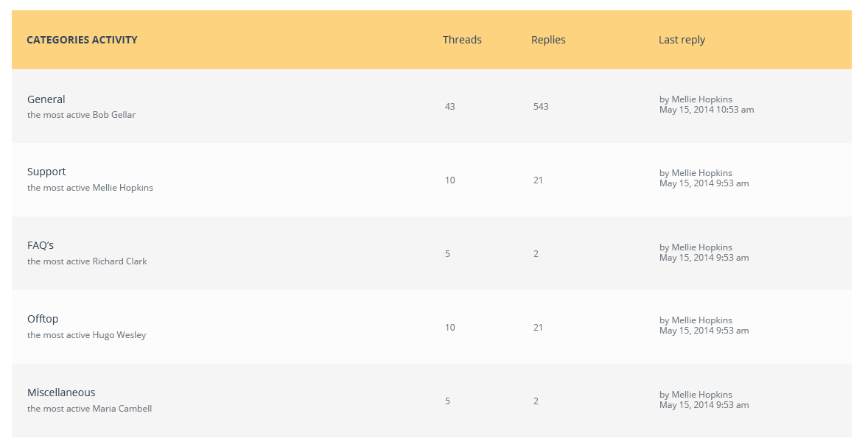868x447 pixels.
Task: Open the Miscellaneous category
Action: [x=61, y=393]
